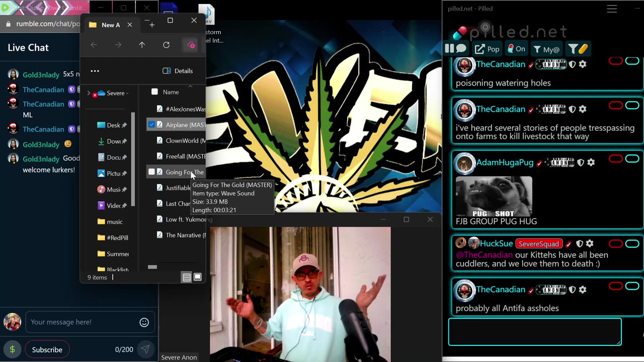Open gear icon on 'i've heard several stories' message
644x362 pixels.
583,109
